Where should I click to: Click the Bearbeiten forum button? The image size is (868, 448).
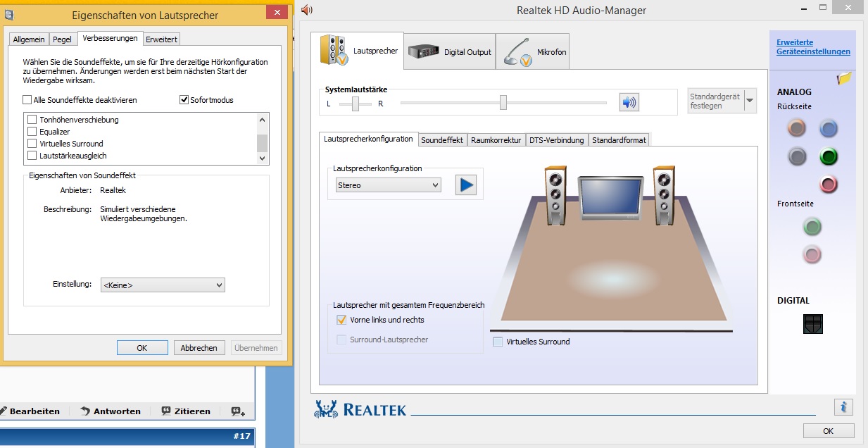pyautogui.click(x=30, y=411)
